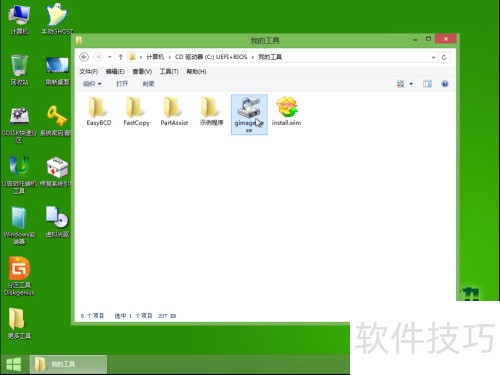Open the PartAssist folder
Viewport: 500px width, 375px height.
click(x=174, y=111)
